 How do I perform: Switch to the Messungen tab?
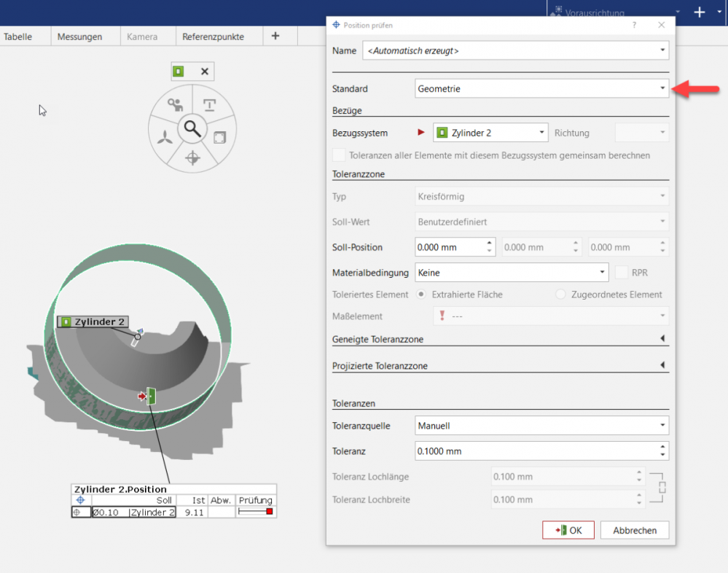pyautogui.click(x=79, y=36)
